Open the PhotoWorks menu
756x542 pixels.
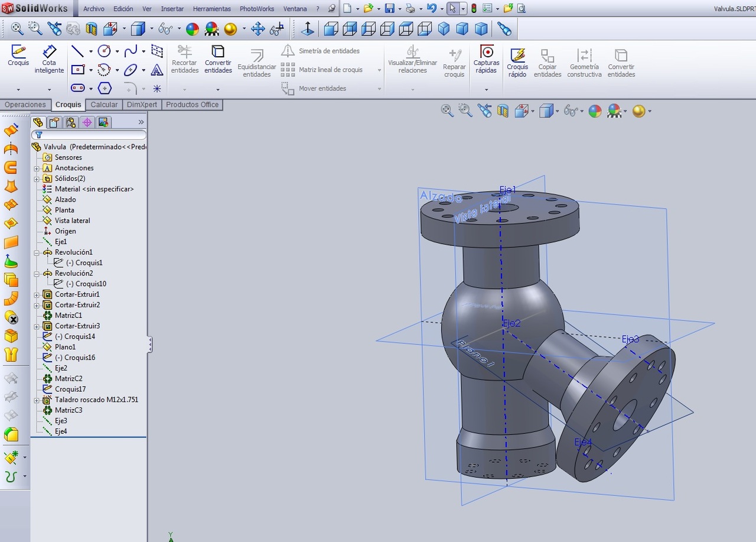[257, 9]
